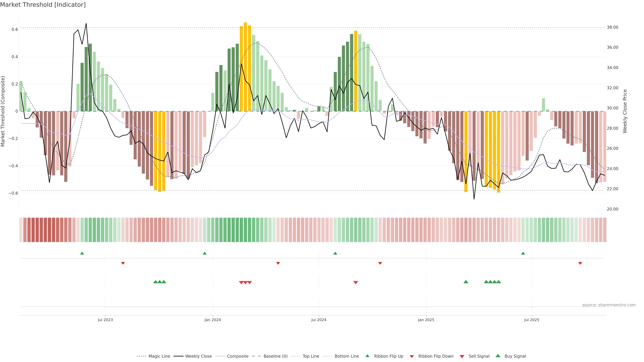Image resolution: width=644 pixels, height=362 pixels.
Task: Click the Sell Signal legend marker
Action: click(x=462, y=356)
